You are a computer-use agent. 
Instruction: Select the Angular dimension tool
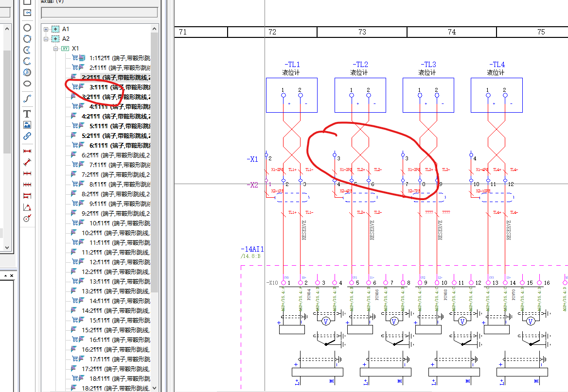coord(27,207)
